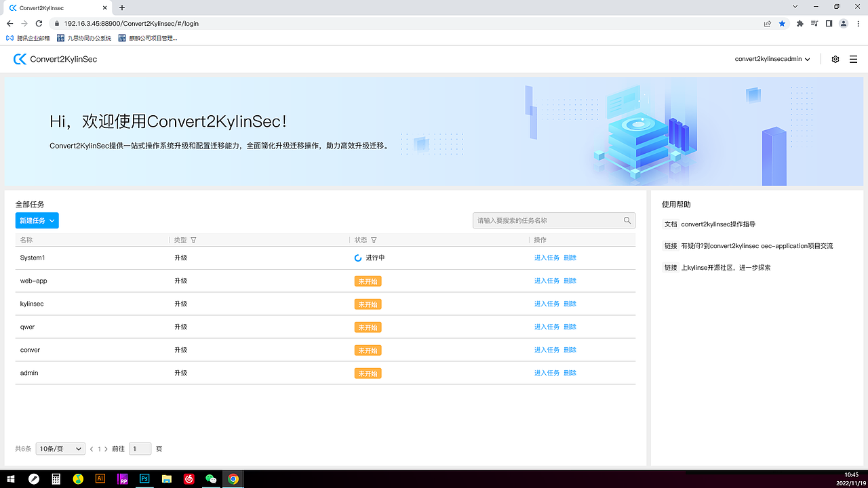Image resolution: width=868 pixels, height=488 pixels.
Task: Open Chrome side panel icon
Action: tap(829, 23)
